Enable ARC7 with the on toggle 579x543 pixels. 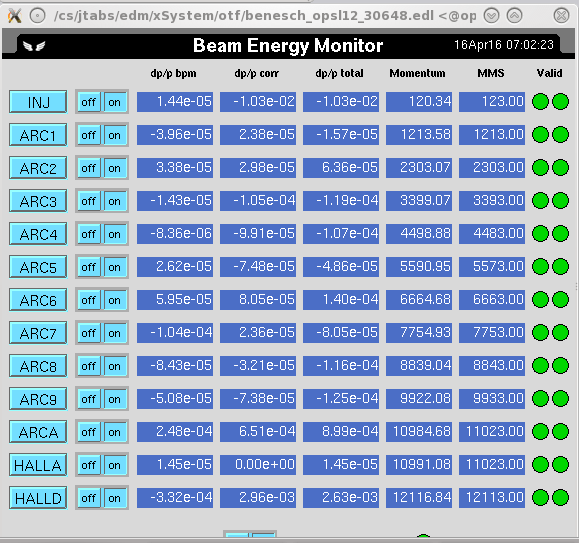[115, 333]
